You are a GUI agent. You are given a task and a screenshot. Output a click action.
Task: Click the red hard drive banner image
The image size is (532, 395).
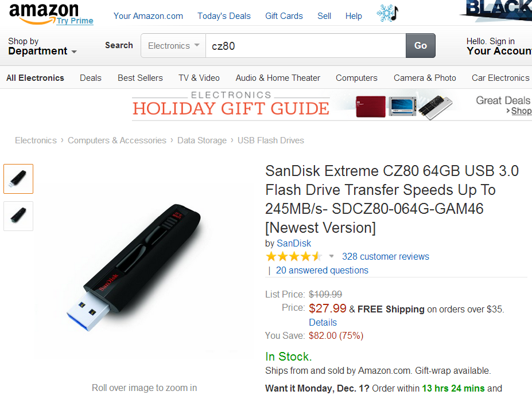[371, 107]
